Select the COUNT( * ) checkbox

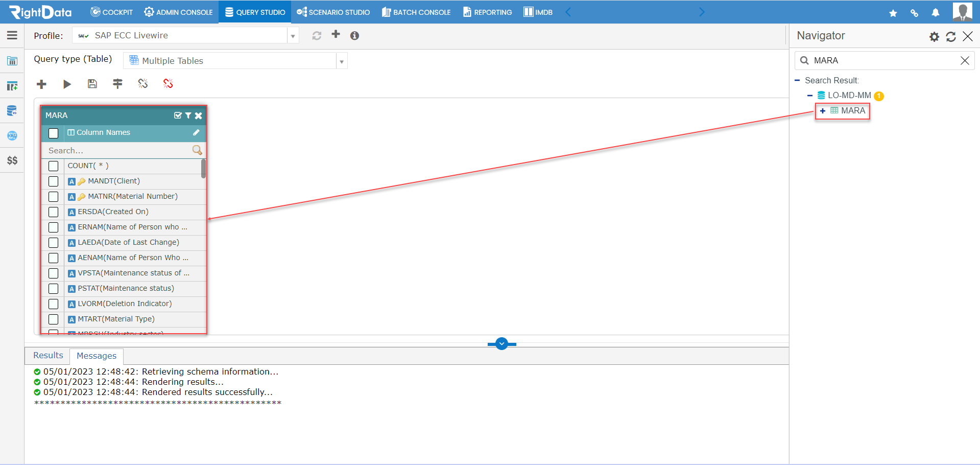click(x=53, y=166)
